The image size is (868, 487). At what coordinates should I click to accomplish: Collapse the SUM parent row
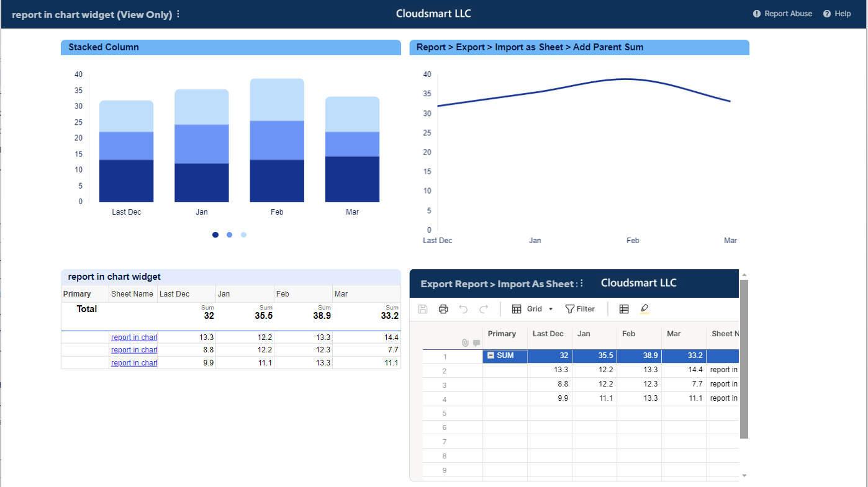pyautogui.click(x=491, y=356)
